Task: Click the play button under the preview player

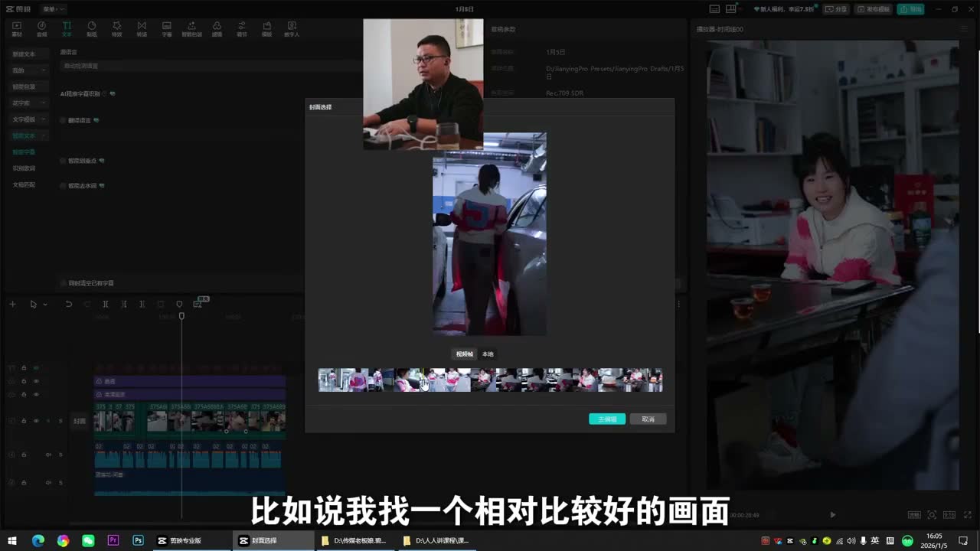Action: [x=833, y=515]
